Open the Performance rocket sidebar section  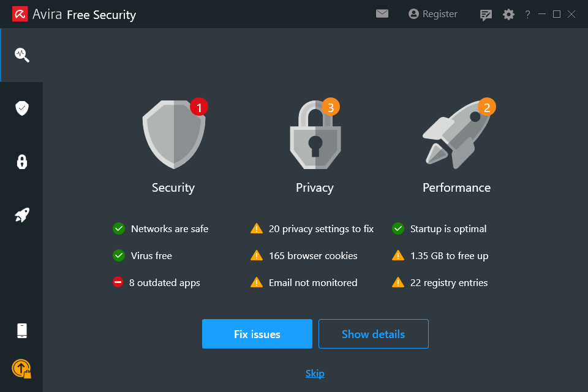22,215
